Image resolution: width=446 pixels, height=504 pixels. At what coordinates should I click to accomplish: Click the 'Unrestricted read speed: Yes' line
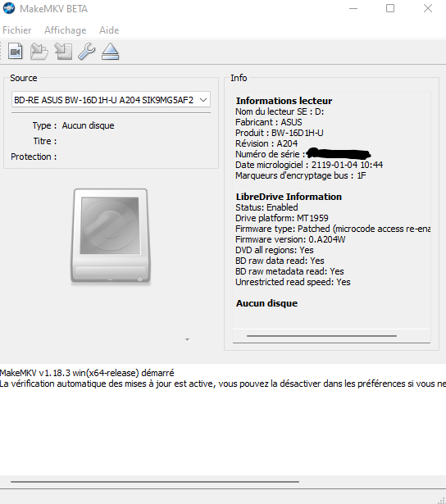point(293,282)
